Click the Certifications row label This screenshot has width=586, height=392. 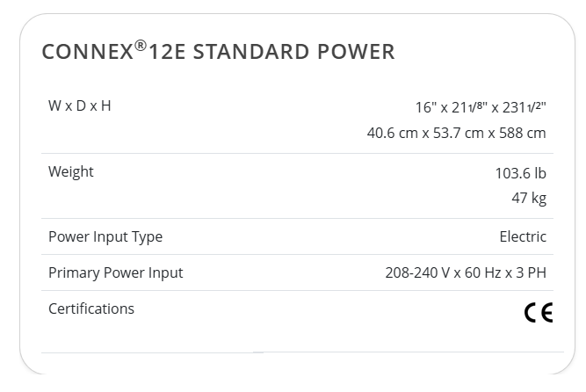tap(91, 309)
